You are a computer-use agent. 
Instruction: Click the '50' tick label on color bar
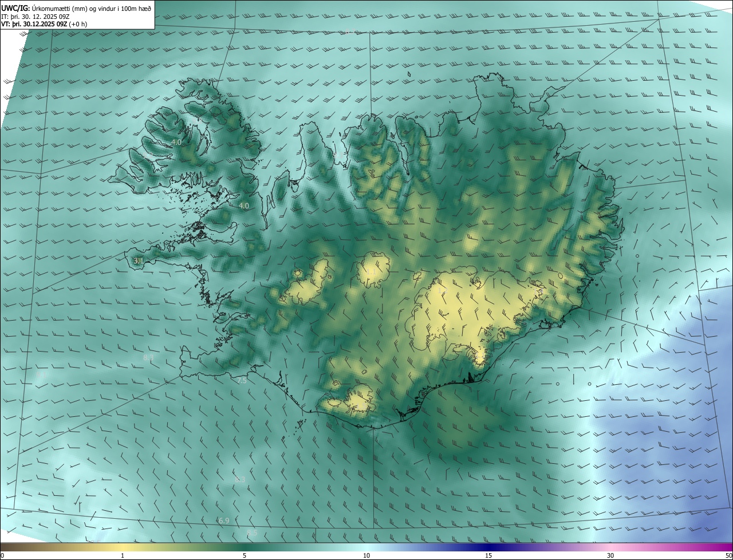pyautogui.click(x=728, y=555)
